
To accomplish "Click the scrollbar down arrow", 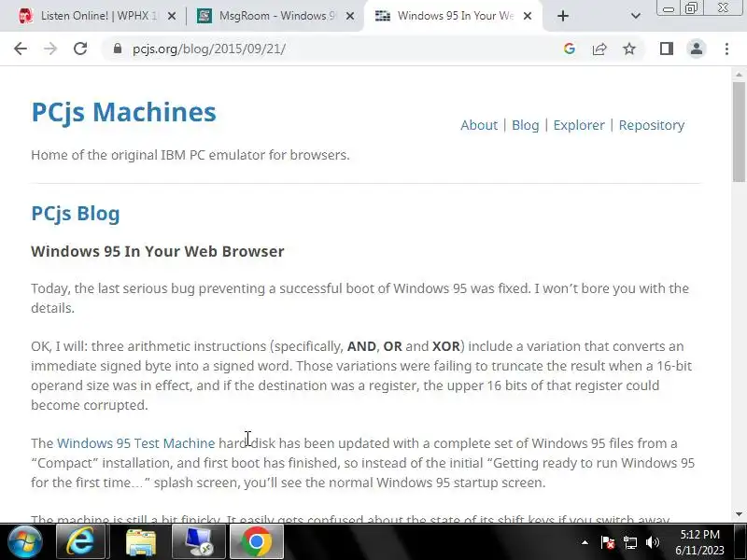I will tap(739, 514).
